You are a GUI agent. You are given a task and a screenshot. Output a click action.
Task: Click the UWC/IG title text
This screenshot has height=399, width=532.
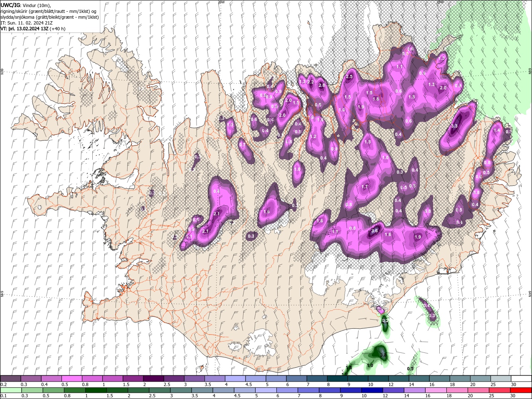10,5
